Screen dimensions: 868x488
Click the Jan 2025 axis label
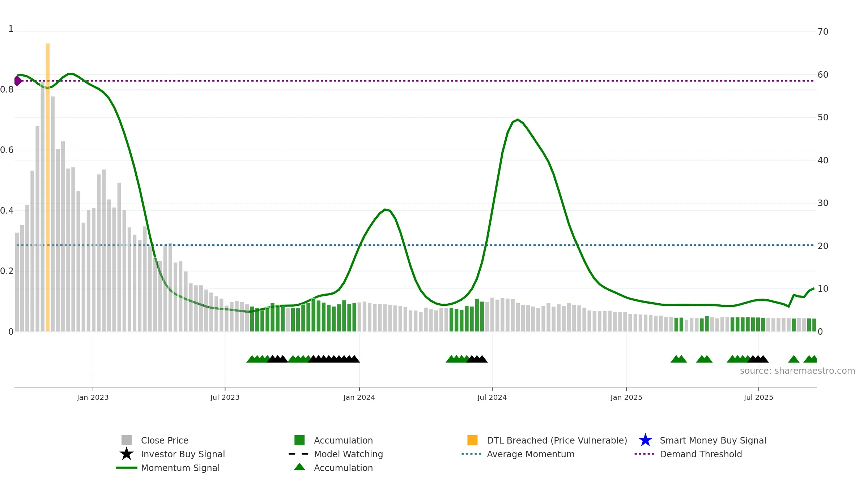pos(626,397)
